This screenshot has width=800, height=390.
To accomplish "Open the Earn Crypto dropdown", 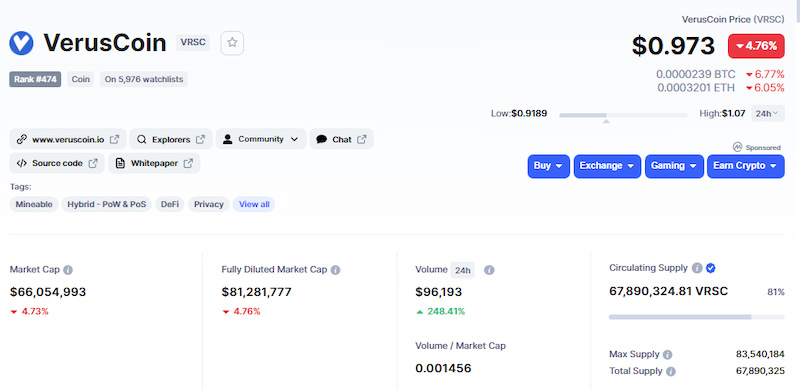I will [x=745, y=166].
